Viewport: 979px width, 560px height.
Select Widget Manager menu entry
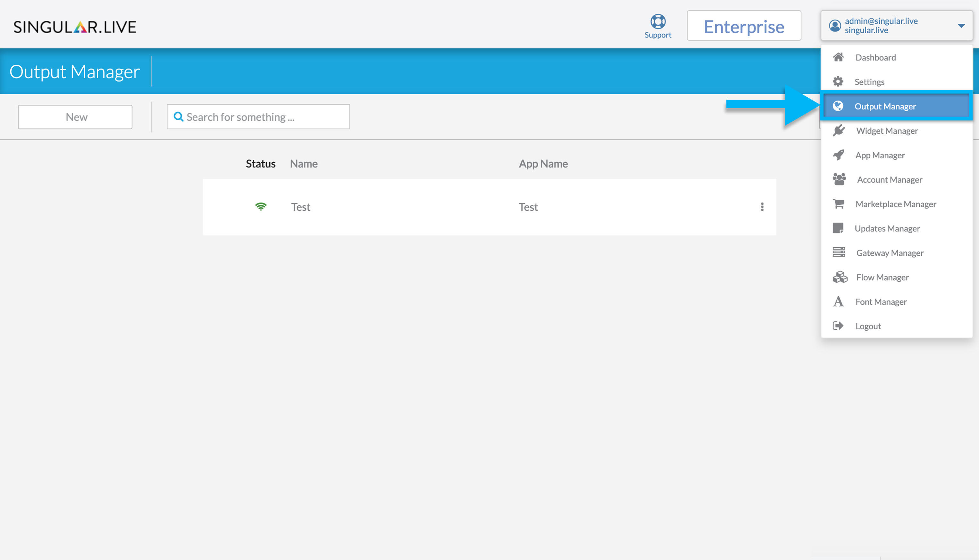tap(897, 131)
